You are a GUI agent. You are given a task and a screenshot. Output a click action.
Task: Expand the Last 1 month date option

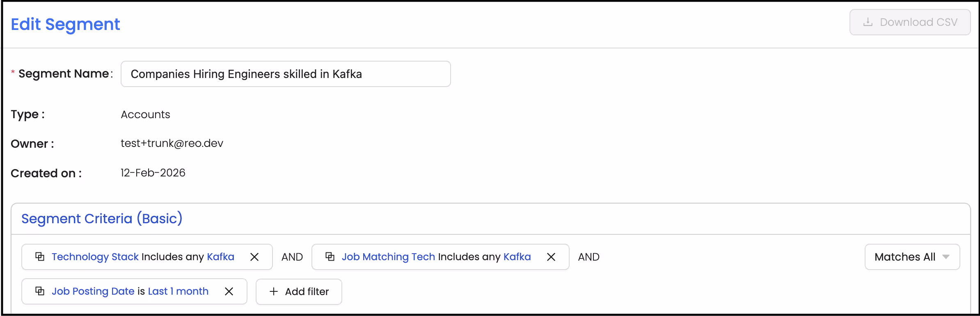click(x=178, y=291)
